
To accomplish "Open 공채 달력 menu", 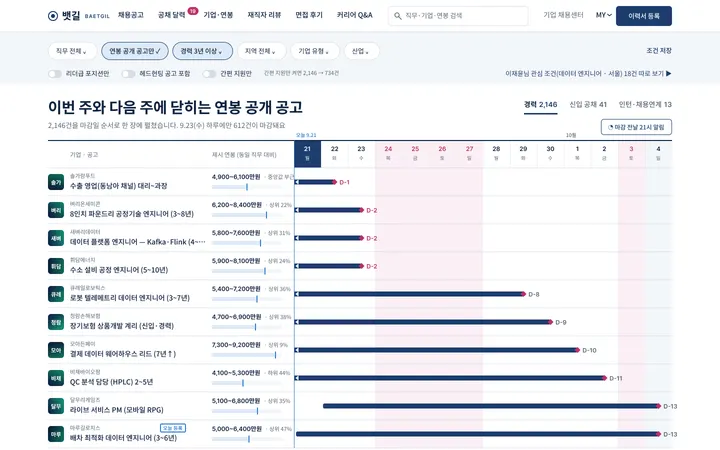I will tap(171, 15).
